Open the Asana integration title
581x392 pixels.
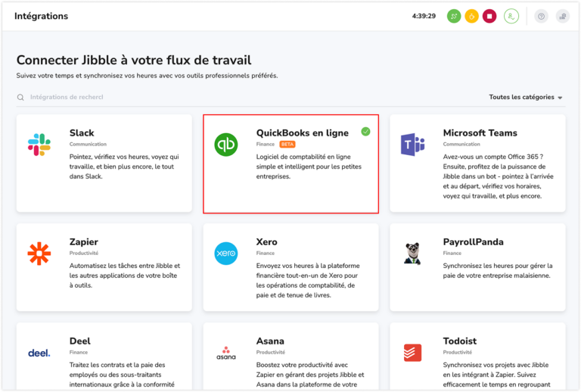pos(271,341)
